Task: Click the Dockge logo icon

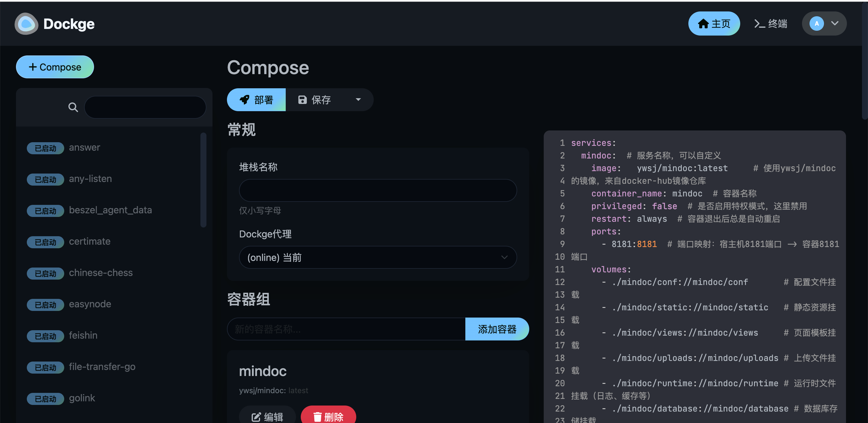Action: 26,23
